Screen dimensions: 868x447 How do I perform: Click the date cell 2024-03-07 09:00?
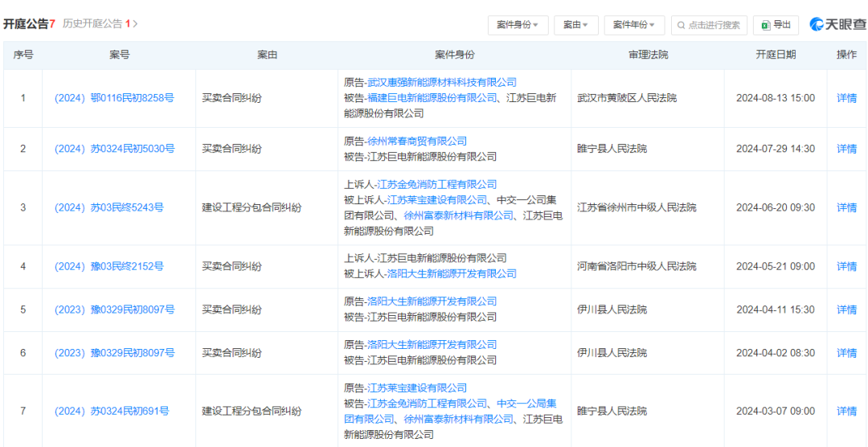coord(776,411)
